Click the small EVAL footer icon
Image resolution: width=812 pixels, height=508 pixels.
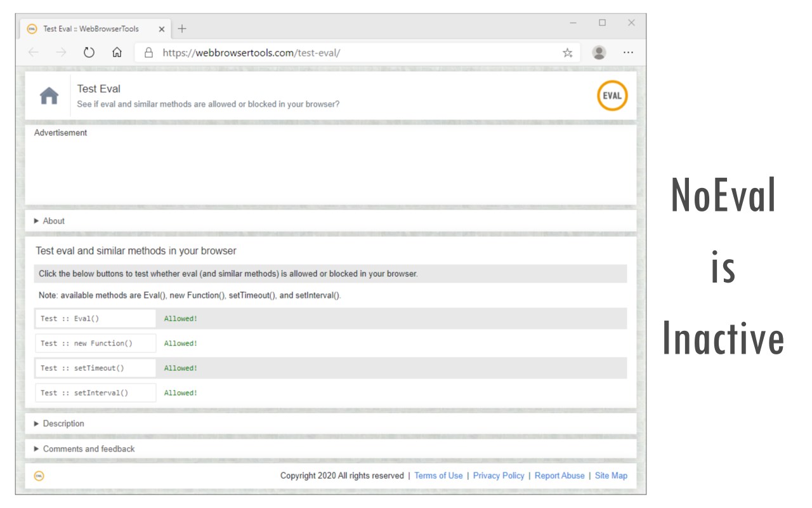[39, 476]
